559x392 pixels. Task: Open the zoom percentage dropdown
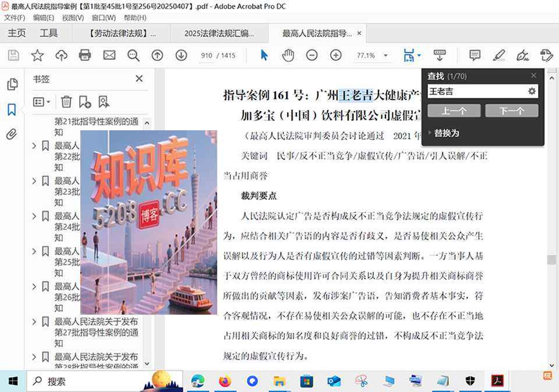(x=385, y=55)
